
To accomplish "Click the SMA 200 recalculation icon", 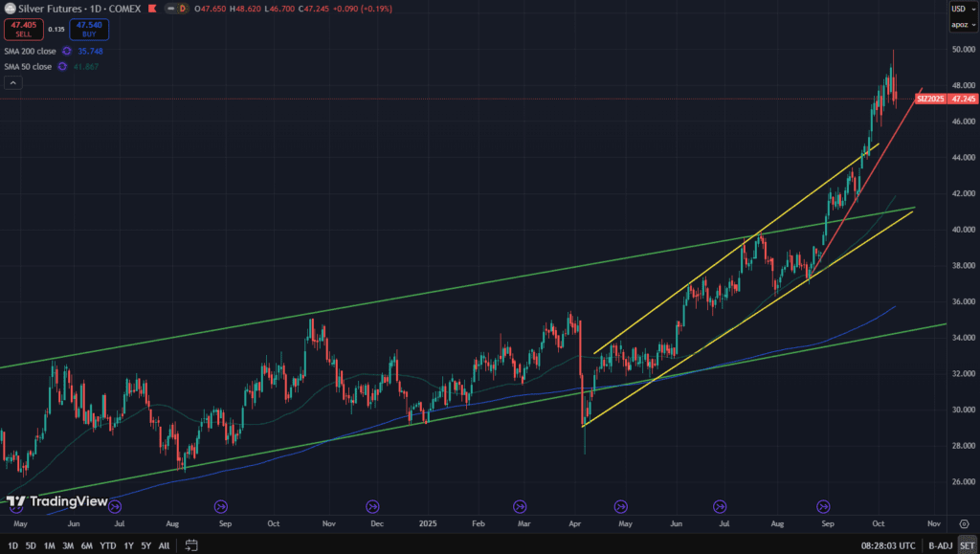I will (67, 51).
